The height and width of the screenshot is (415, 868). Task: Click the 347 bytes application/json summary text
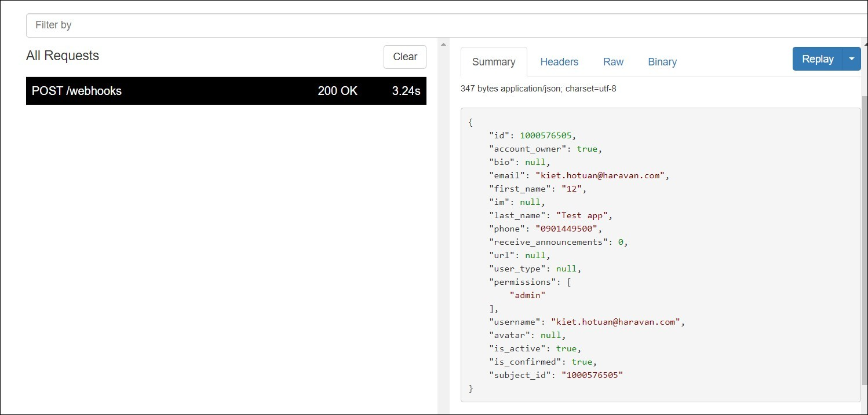(538, 88)
